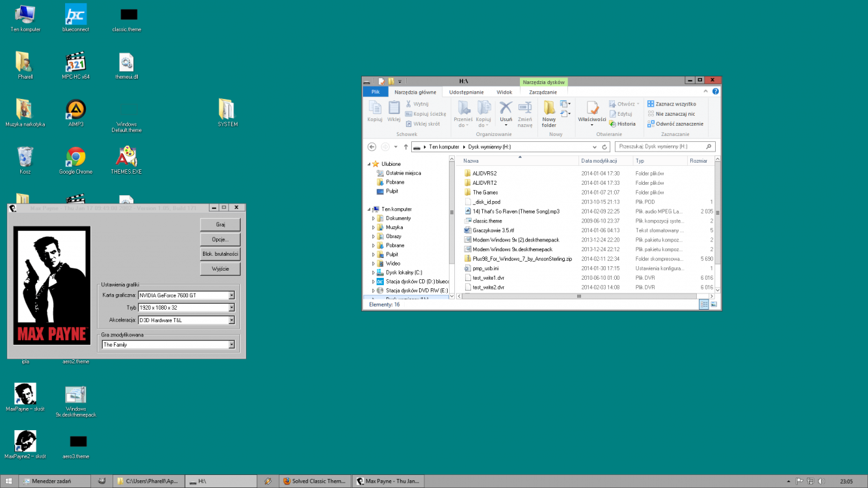This screenshot has height=488, width=868.
Task: Open the address bar history dropdown
Action: coord(595,146)
